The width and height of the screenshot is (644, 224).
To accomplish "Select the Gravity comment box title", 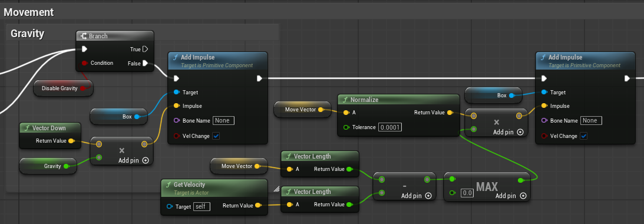I will point(27,33).
